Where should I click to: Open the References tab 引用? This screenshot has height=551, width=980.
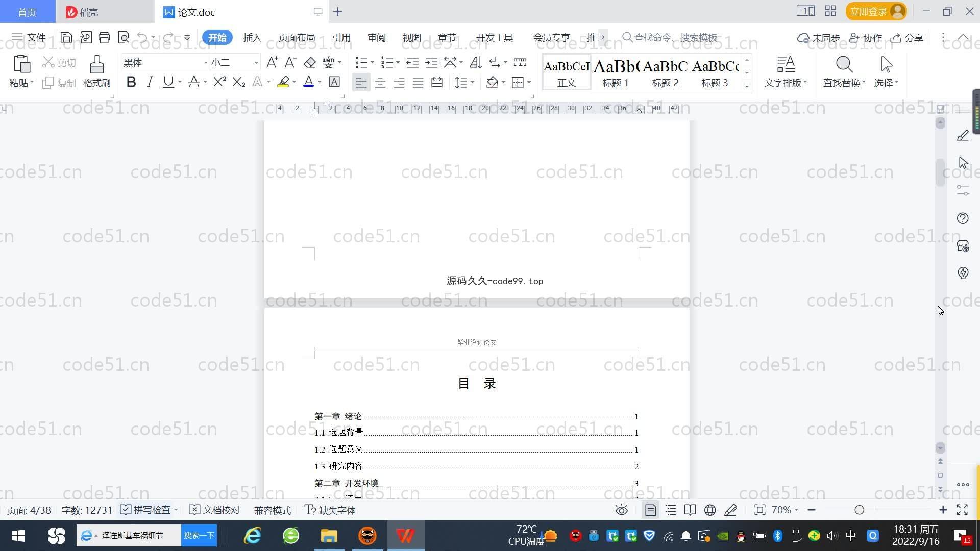tap(341, 37)
